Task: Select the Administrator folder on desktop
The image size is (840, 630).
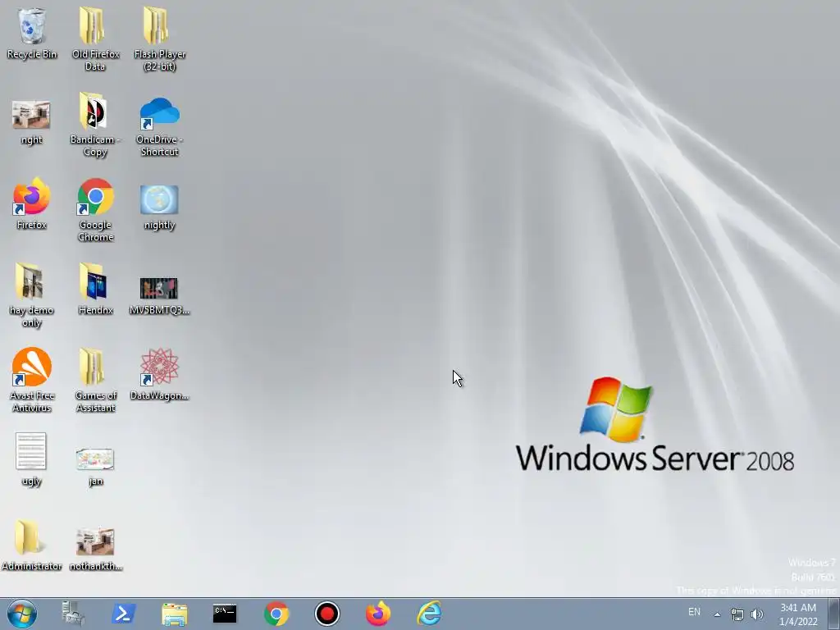Action: [x=32, y=545]
